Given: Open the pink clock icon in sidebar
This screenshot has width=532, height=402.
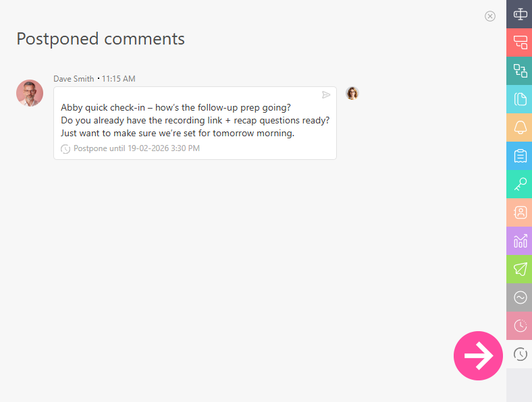Looking at the screenshot, I should pos(520,326).
